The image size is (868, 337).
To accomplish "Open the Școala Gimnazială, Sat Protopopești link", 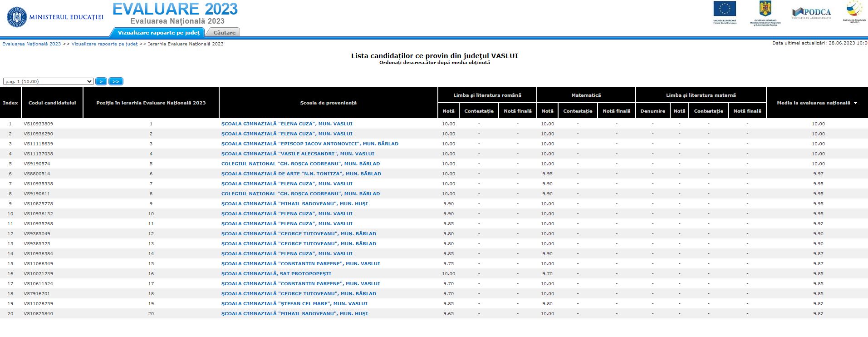I will [x=276, y=273].
